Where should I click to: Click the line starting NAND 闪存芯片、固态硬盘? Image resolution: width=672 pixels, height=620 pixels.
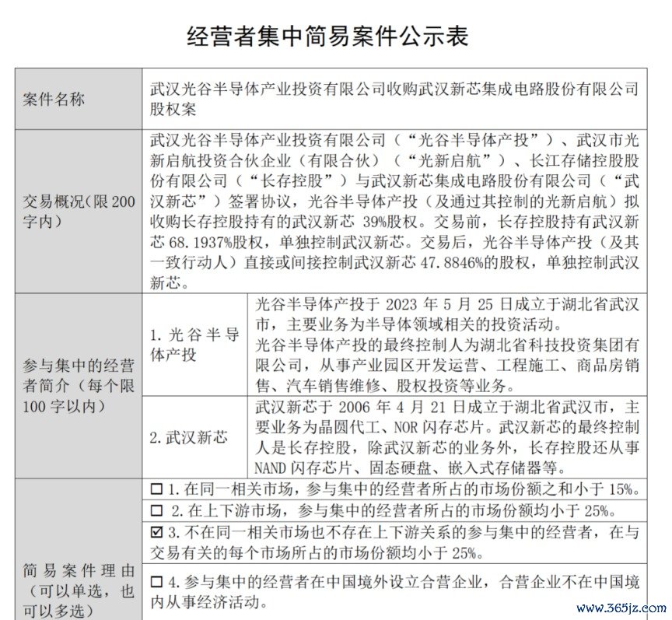(412, 468)
